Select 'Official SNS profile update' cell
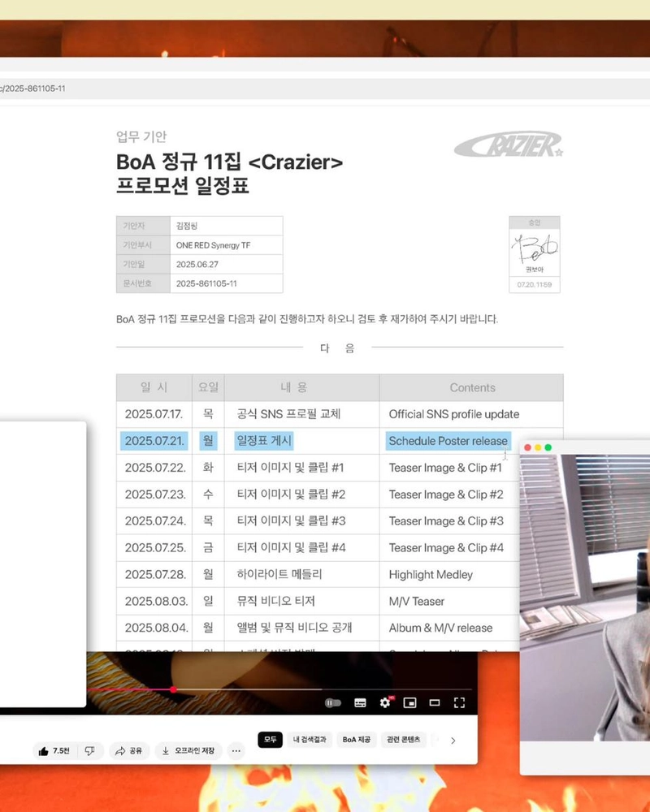This screenshot has width=650, height=812. (471, 414)
